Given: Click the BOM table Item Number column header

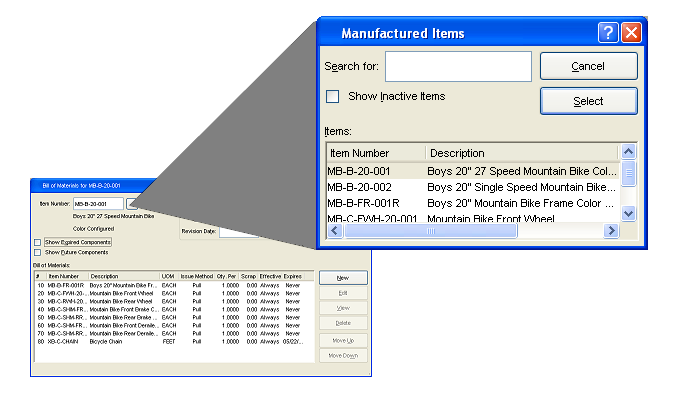Looking at the screenshot, I should [67, 276].
